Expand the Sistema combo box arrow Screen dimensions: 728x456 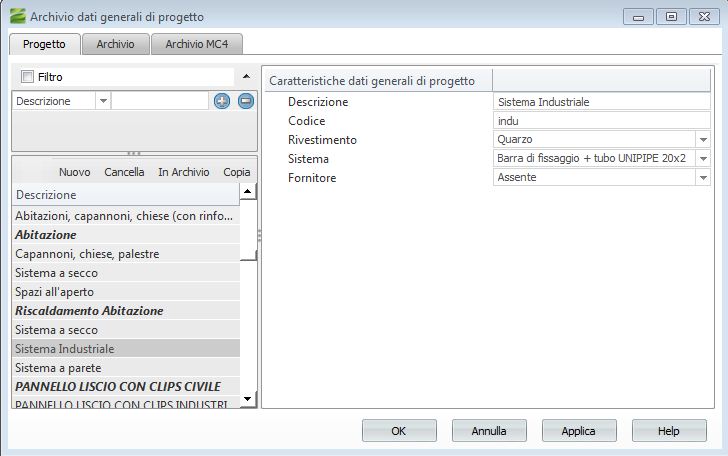point(703,158)
